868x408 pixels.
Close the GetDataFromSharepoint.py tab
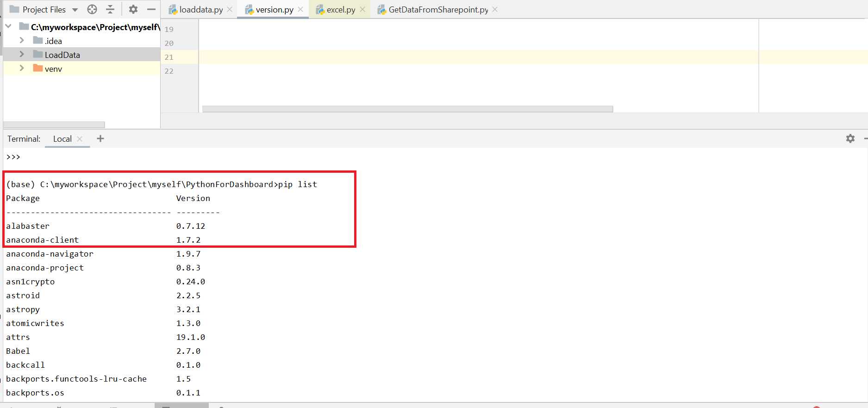click(495, 9)
